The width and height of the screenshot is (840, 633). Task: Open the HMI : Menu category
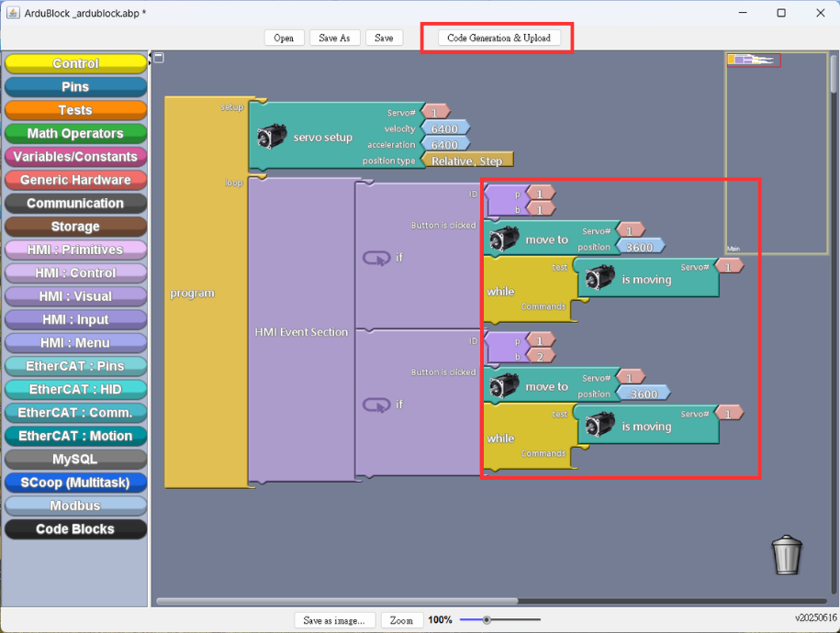tap(75, 343)
